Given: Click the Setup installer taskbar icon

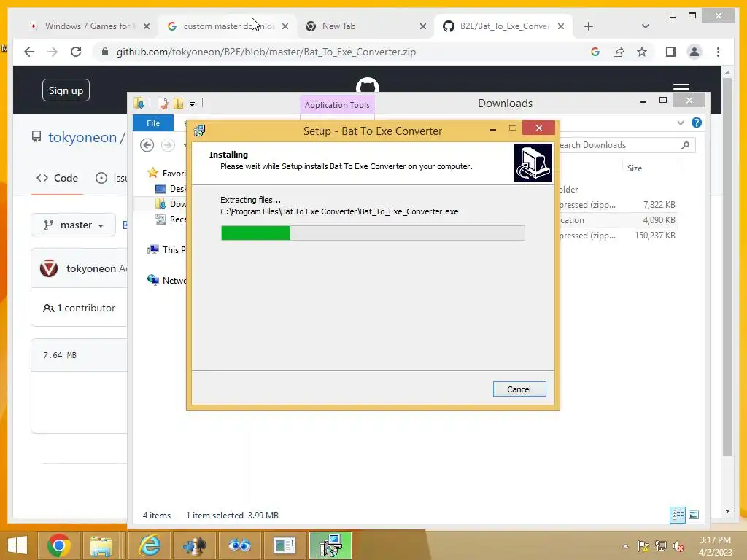Looking at the screenshot, I should coord(330,545).
